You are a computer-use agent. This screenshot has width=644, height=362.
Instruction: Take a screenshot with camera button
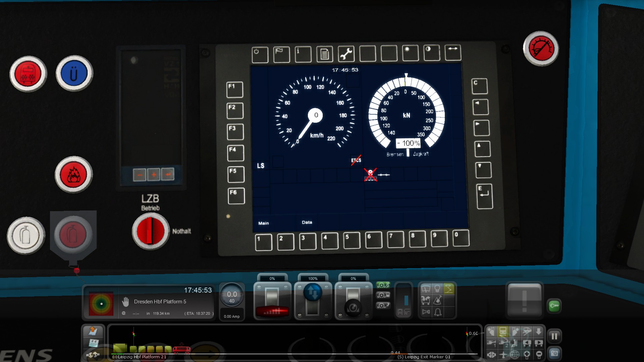(x=554, y=354)
